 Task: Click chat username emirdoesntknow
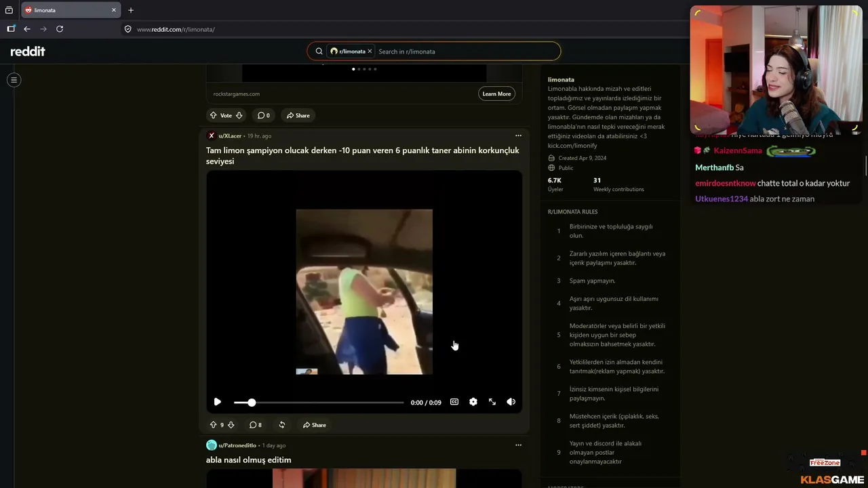tap(725, 183)
